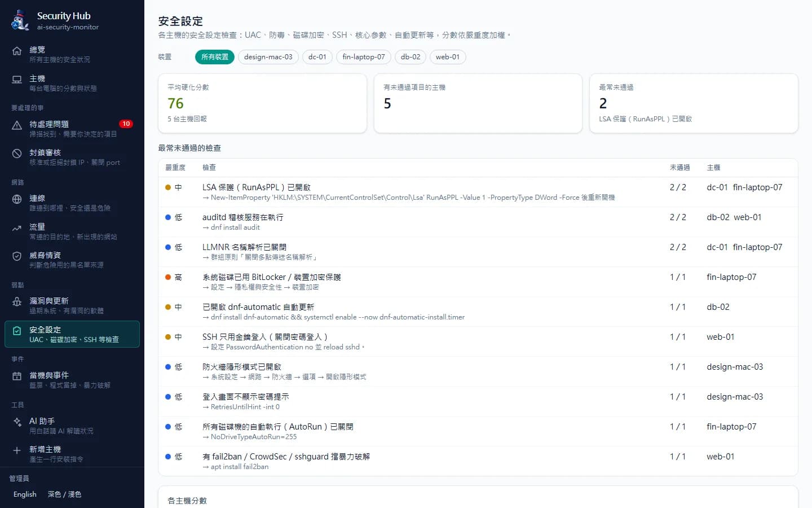Click the 連線 globe icon

point(17,199)
